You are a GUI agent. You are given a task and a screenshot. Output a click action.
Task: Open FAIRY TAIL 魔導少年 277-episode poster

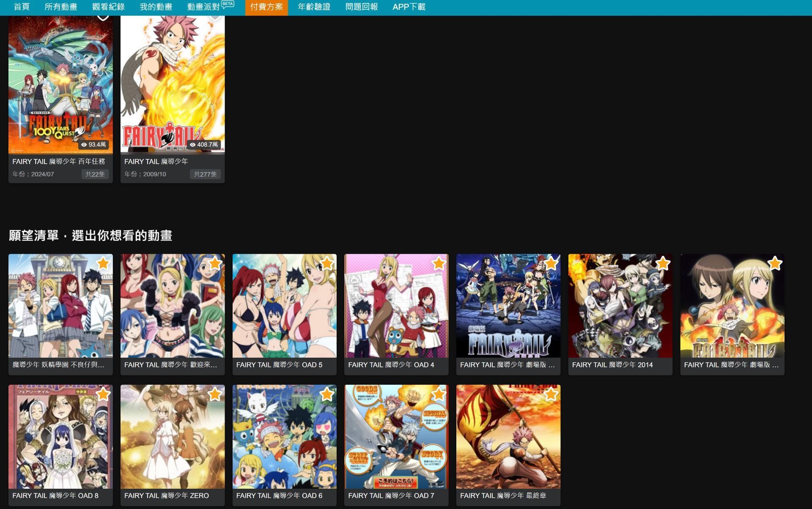(173, 85)
